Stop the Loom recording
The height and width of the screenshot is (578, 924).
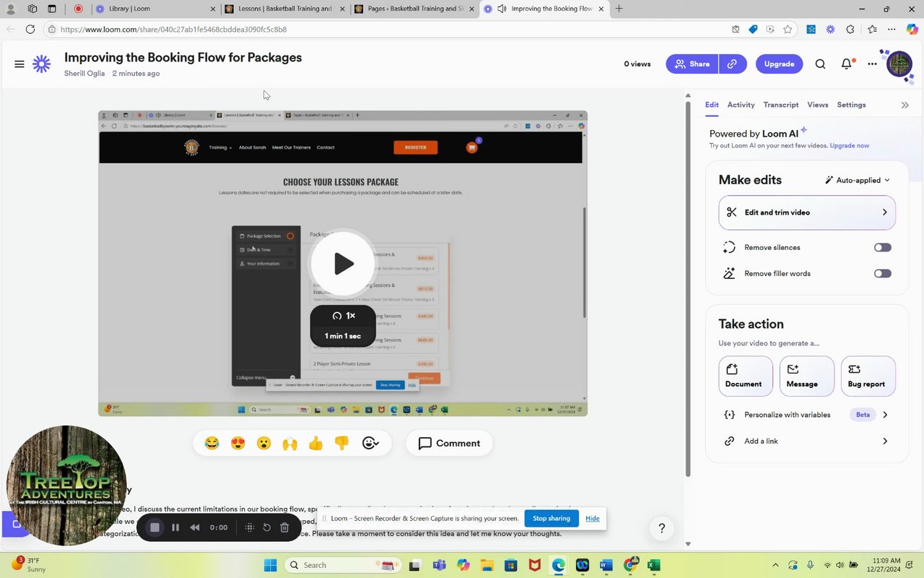pos(154,527)
